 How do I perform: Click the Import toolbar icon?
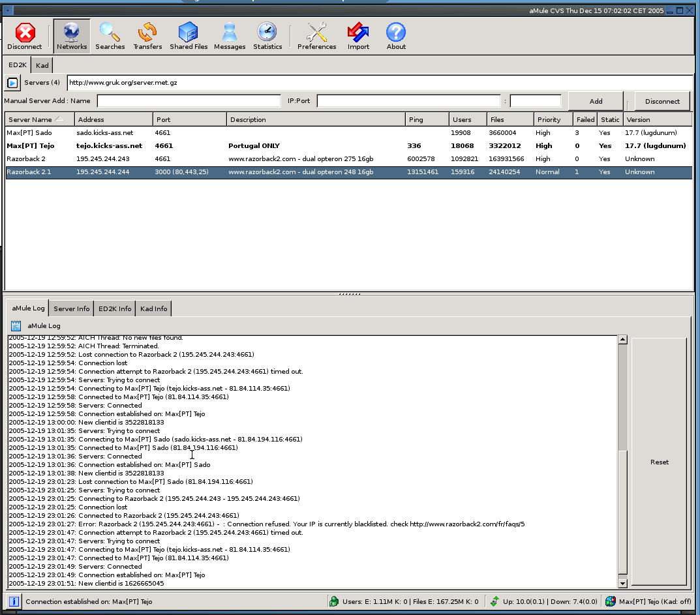click(358, 36)
